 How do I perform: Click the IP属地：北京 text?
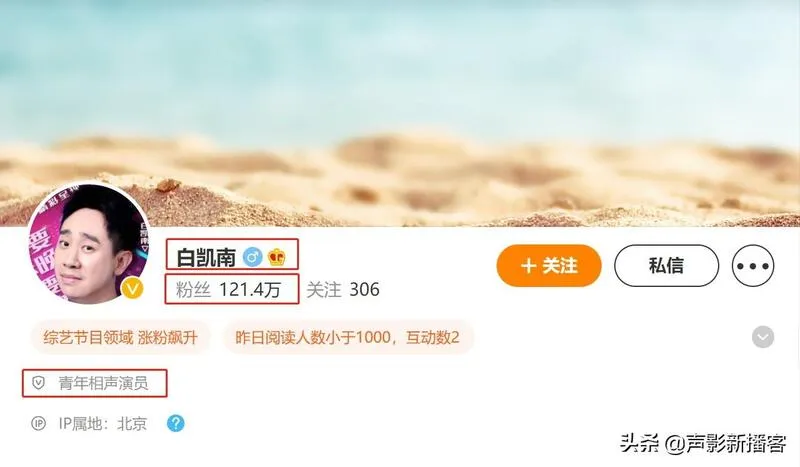click(x=103, y=424)
